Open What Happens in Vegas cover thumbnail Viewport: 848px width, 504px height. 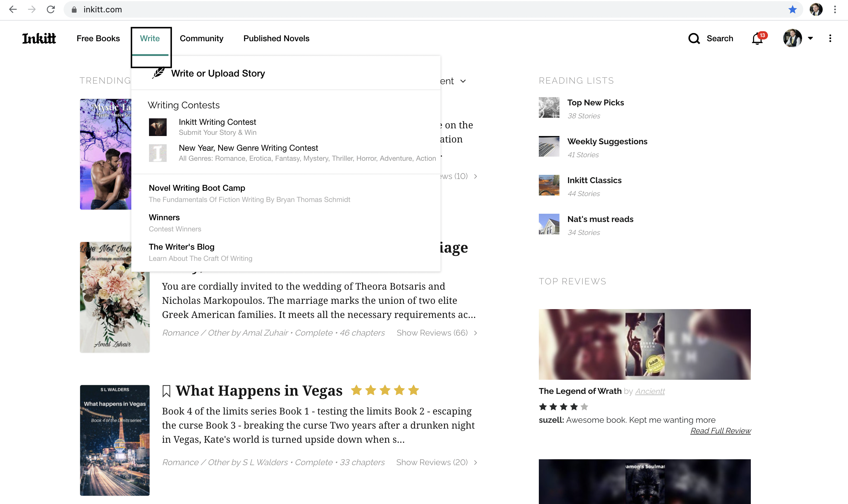tap(115, 440)
